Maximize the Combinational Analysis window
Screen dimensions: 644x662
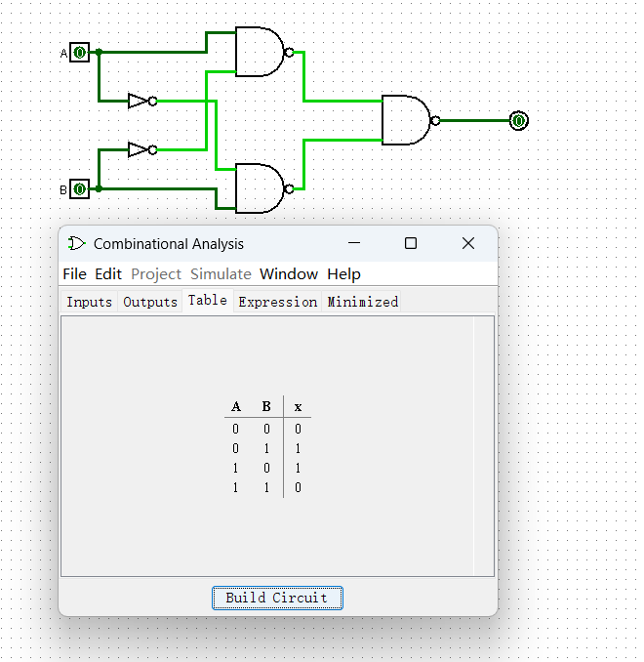[411, 243]
